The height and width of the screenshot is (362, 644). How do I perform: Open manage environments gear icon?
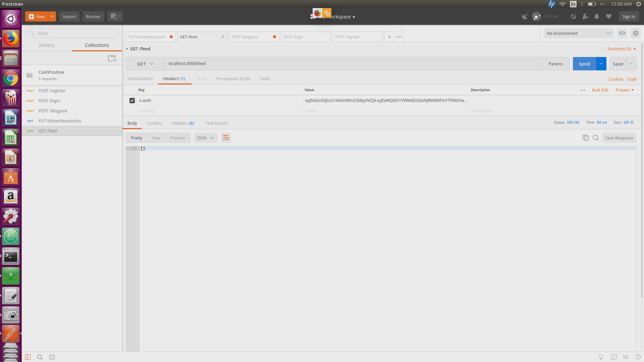point(635,33)
